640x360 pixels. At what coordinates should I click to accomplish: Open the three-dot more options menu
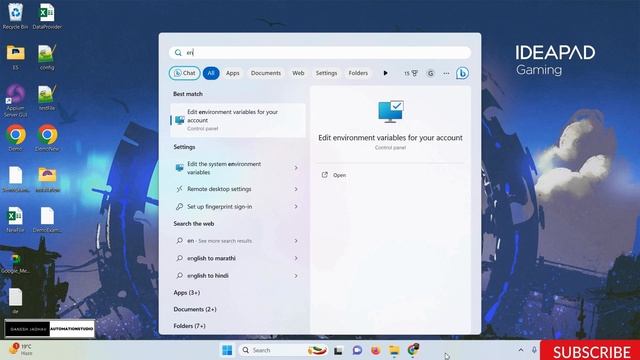pos(446,73)
